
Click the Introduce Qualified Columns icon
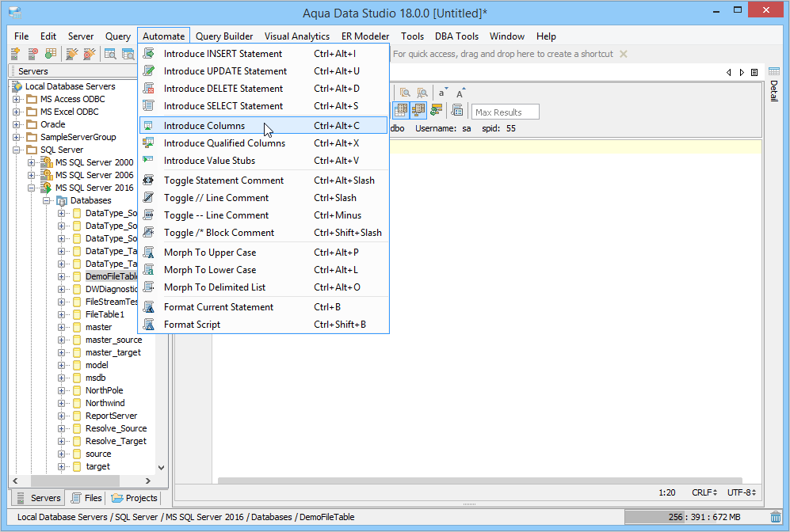(149, 143)
